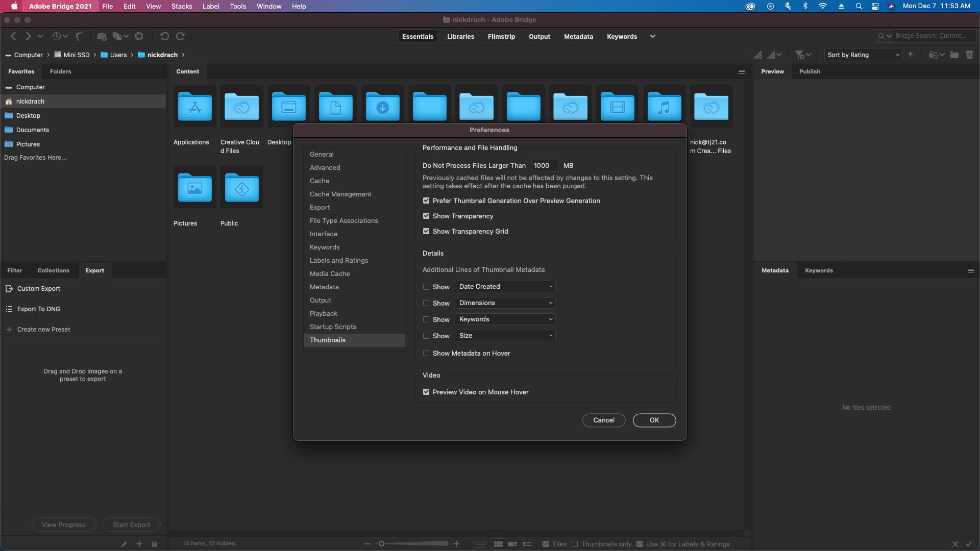Enable the Show Metadata on Hover checkbox
Image resolution: width=980 pixels, height=551 pixels.
coord(426,353)
